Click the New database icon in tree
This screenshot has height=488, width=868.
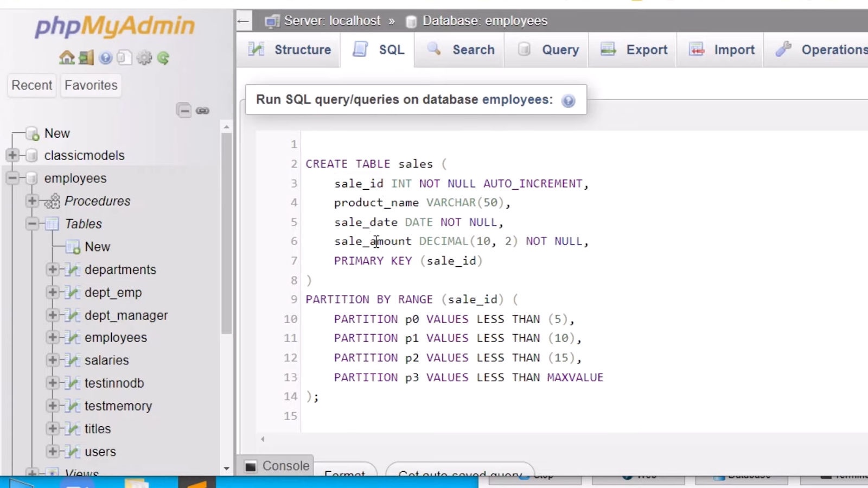(33, 133)
